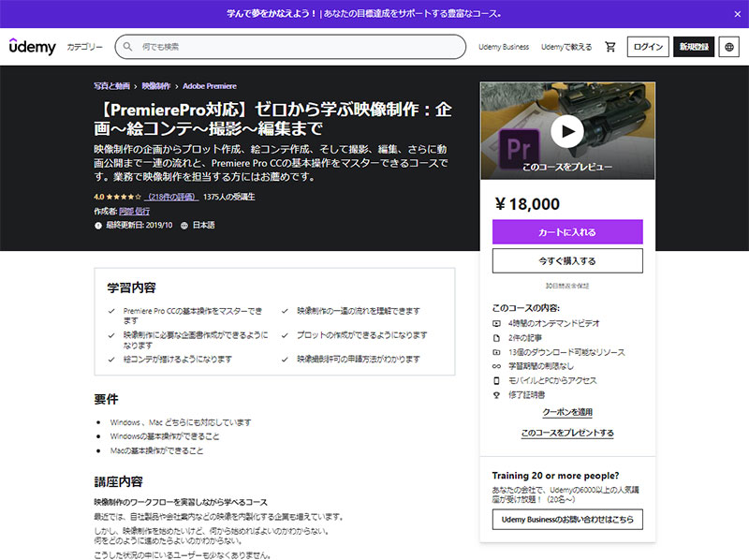Click the ¥18,000 price text
The image size is (749, 560).
[527, 204]
